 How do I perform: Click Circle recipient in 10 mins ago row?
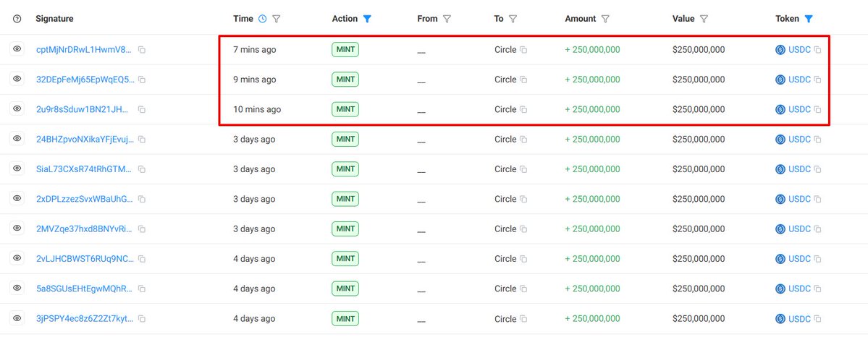(x=505, y=110)
